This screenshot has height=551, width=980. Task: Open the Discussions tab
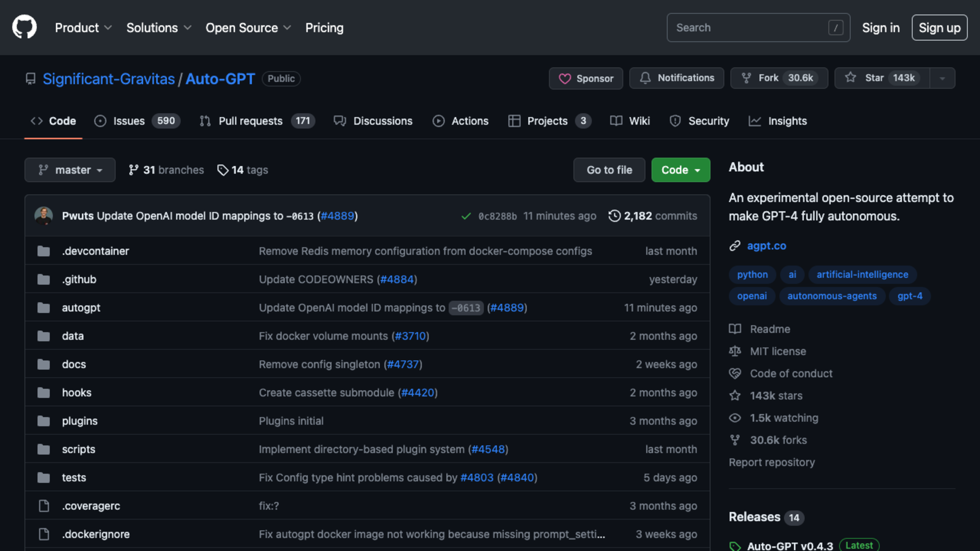pyautogui.click(x=373, y=121)
